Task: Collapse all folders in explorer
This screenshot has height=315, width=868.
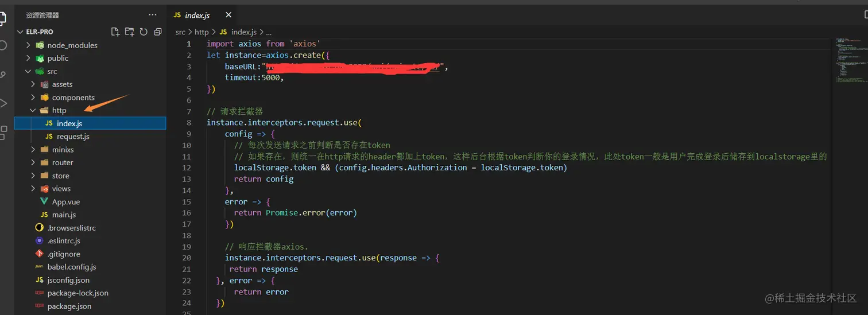Action: [x=158, y=32]
